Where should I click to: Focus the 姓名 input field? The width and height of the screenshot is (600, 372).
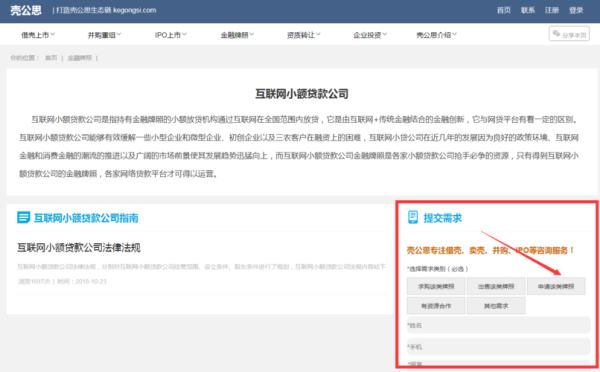499,325
